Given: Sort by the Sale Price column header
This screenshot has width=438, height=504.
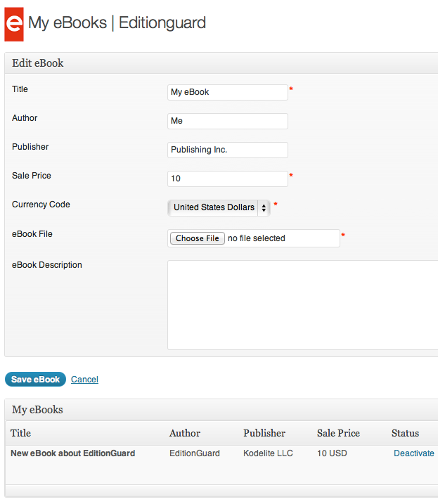Looking at the screenshot, I should 338,433.
